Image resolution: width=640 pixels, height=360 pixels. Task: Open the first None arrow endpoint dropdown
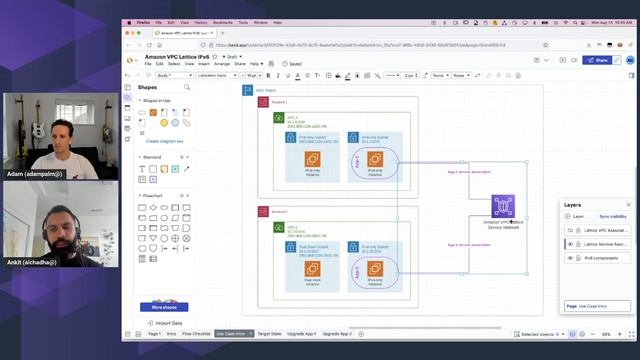440,76
